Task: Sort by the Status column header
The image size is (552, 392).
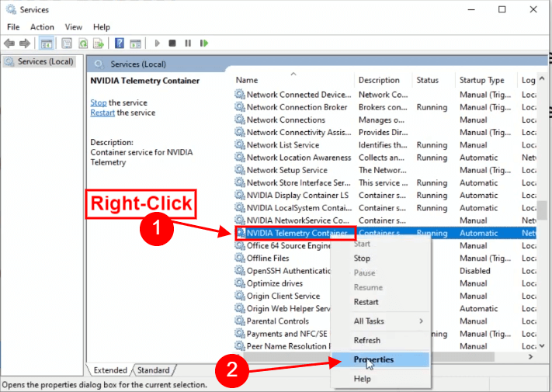Action: click(433, 80)
